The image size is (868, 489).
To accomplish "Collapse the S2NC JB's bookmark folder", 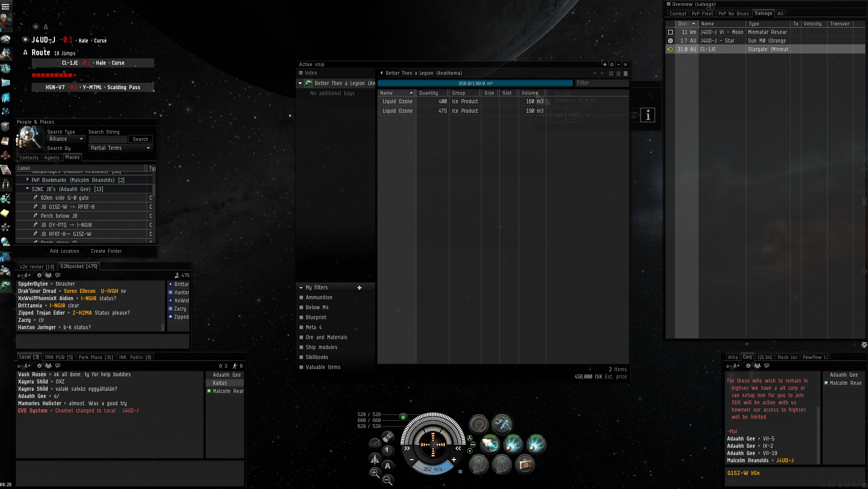I will click(28, 189).
